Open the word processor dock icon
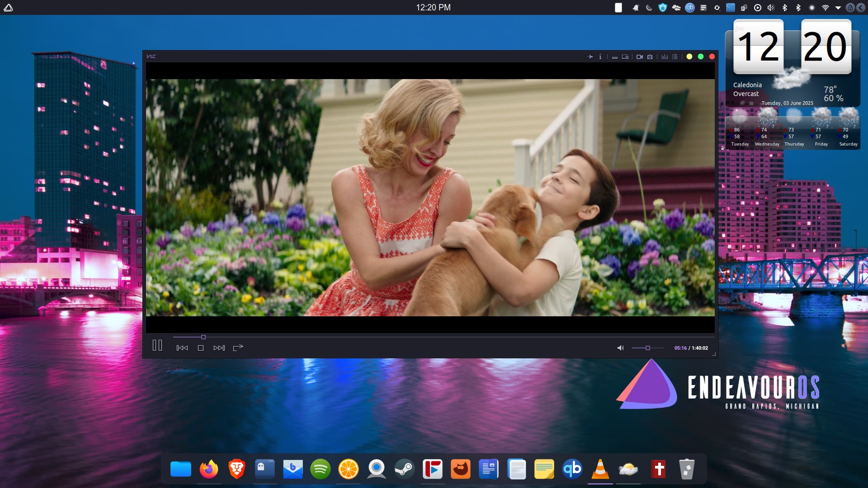868x488 pixels. click(489, 469)
